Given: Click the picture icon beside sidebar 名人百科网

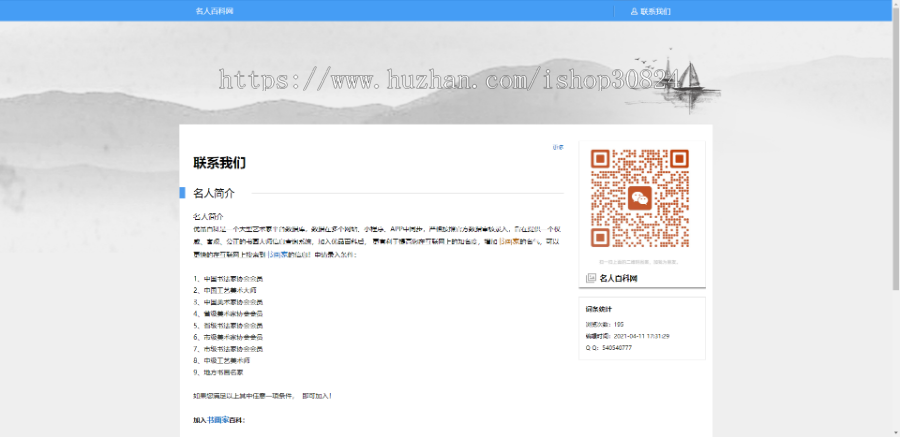Looking at the screenshot, I should [x=590, y=279].
